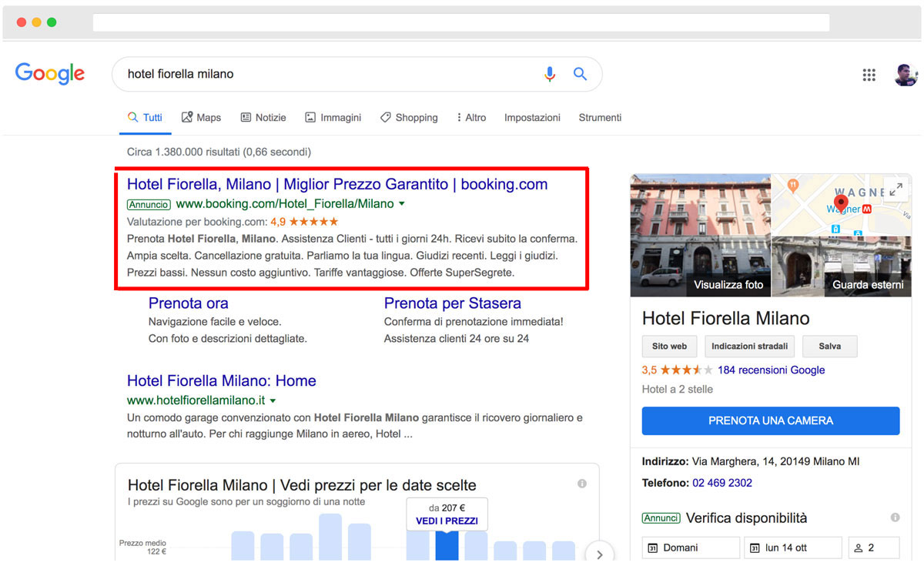
Task: Click info icon beside Vedi prezzi heading
Action: click(582, 484)
